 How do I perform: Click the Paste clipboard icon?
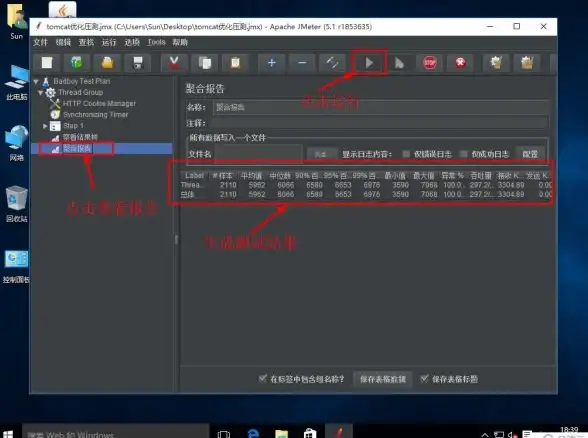pos(235,63)
